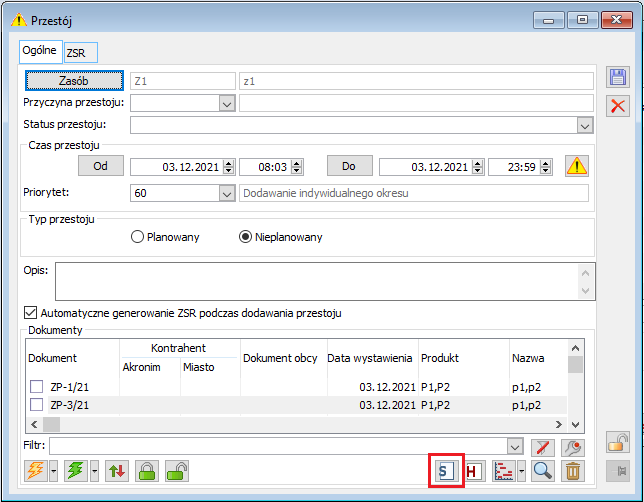Image resolution: width=644 pixels, height=502 pixels.
Task: Open the green lightning menu arrow
Action: click(94, 471)
